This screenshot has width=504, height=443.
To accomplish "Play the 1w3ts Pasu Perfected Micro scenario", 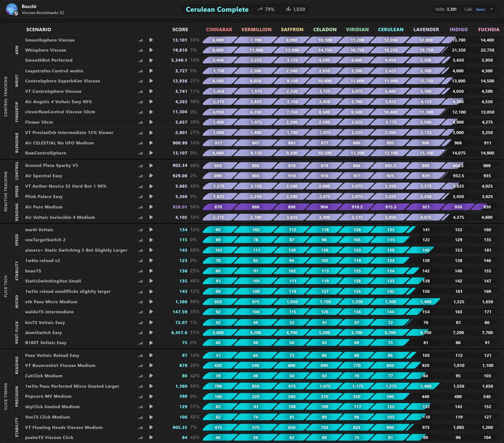I will click(x=151, y=387).
